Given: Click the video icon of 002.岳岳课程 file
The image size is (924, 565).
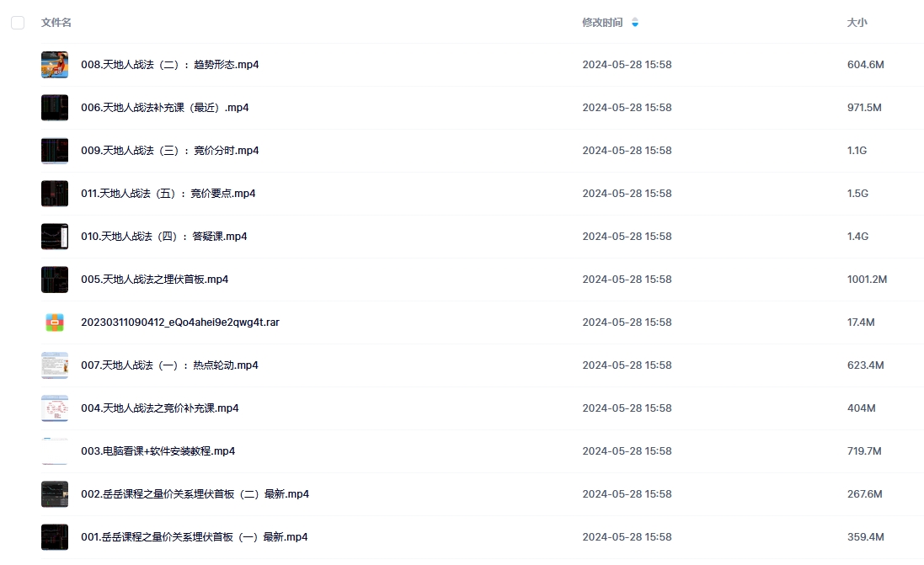Looking at the screenshot, I should 55,494.
